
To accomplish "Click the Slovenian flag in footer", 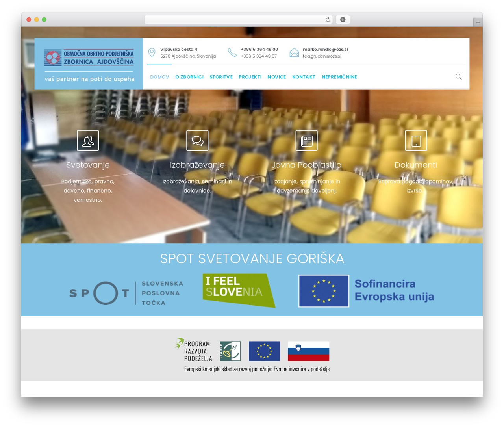I will 308,351.
